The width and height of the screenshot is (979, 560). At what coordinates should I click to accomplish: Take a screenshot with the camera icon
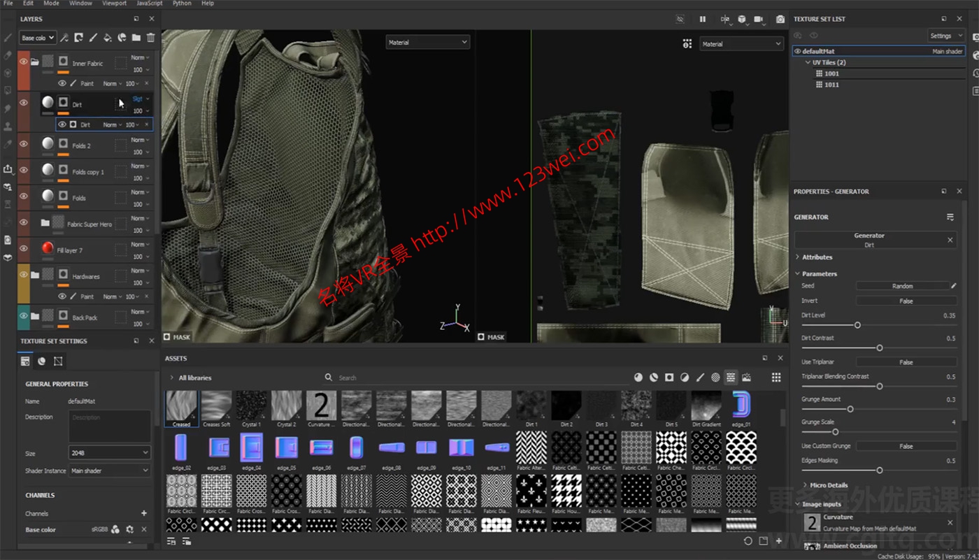[780, 19]
